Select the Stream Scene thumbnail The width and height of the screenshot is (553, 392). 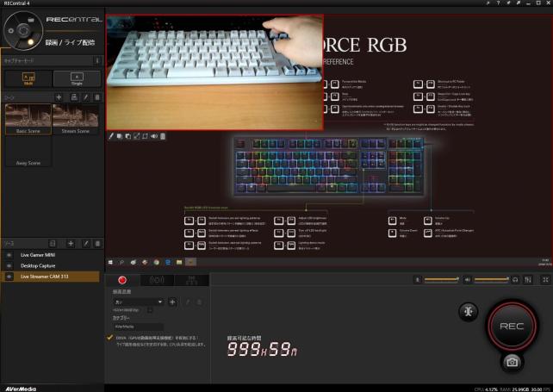pyautogui.click(x=76, y=119)
